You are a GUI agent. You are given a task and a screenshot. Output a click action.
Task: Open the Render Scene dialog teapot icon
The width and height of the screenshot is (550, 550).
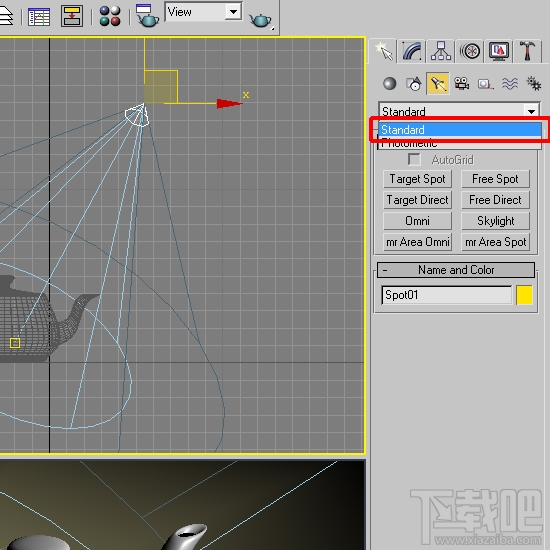pos(147,15)
